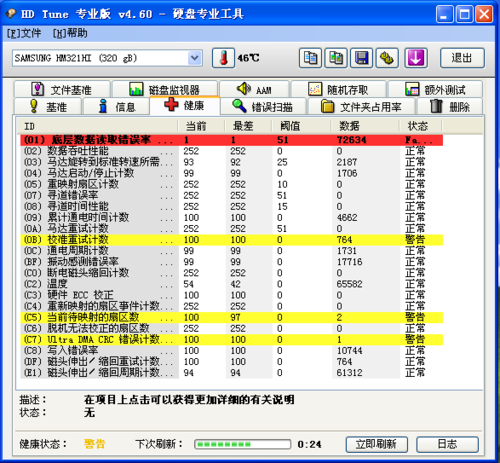Minimize the HD Tune window
500x463 pixels.
coord(444,15)
